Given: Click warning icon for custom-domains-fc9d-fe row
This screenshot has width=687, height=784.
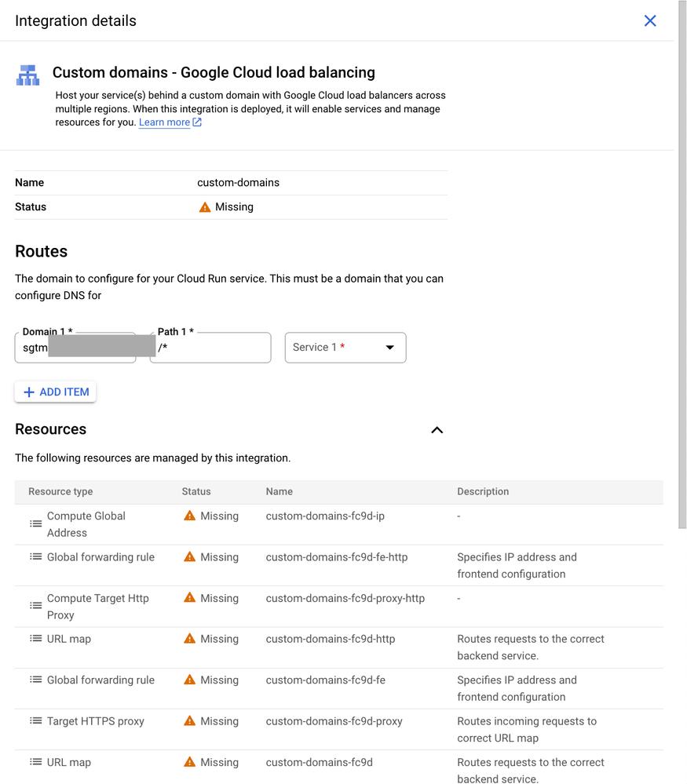Looking at the screenshot, I should [x=190, y=680].
